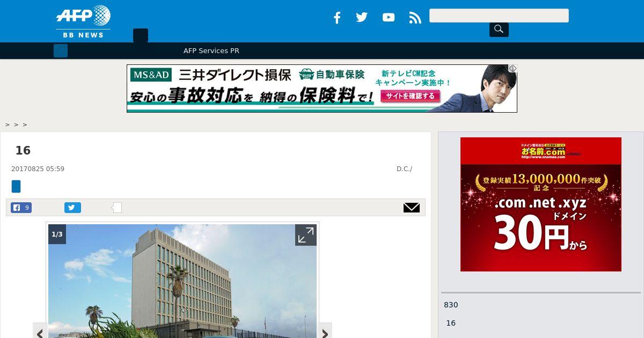This screenshot has height=338, width=644.
Task: Open the AFP Services PR link
Action: [x=211, y=50]
